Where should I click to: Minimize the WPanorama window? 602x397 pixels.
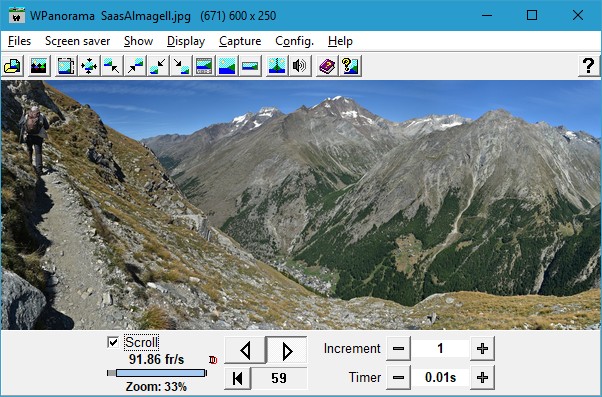[x=487, y=15]
